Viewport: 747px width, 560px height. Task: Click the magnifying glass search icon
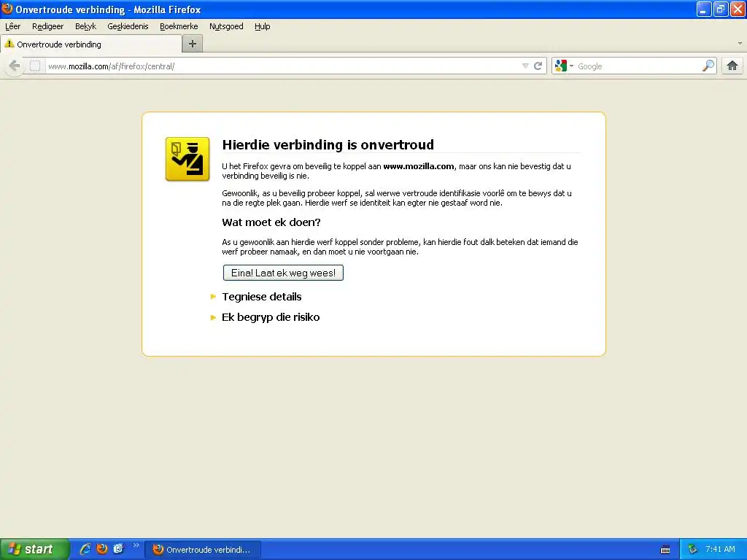[708, 66]
